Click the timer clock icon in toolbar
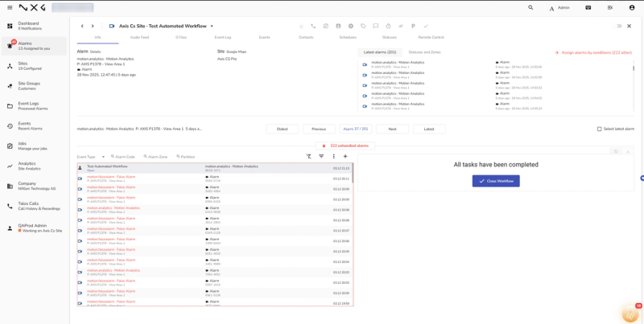 [388, 26]
